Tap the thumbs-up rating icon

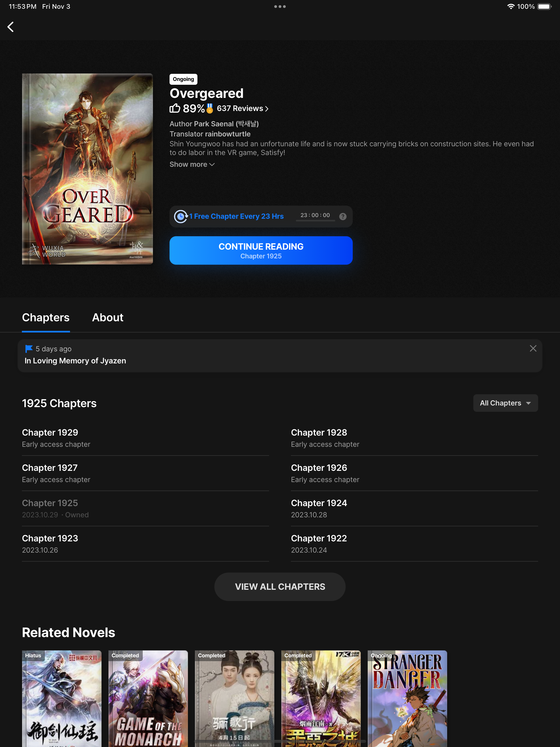175,108
